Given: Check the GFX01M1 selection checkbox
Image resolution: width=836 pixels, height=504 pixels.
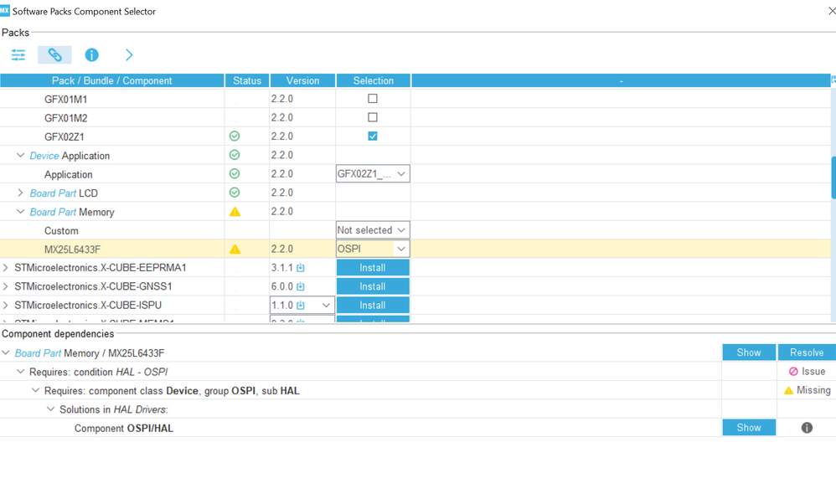Looking at the screenshot, I should (x=373, y=99).
